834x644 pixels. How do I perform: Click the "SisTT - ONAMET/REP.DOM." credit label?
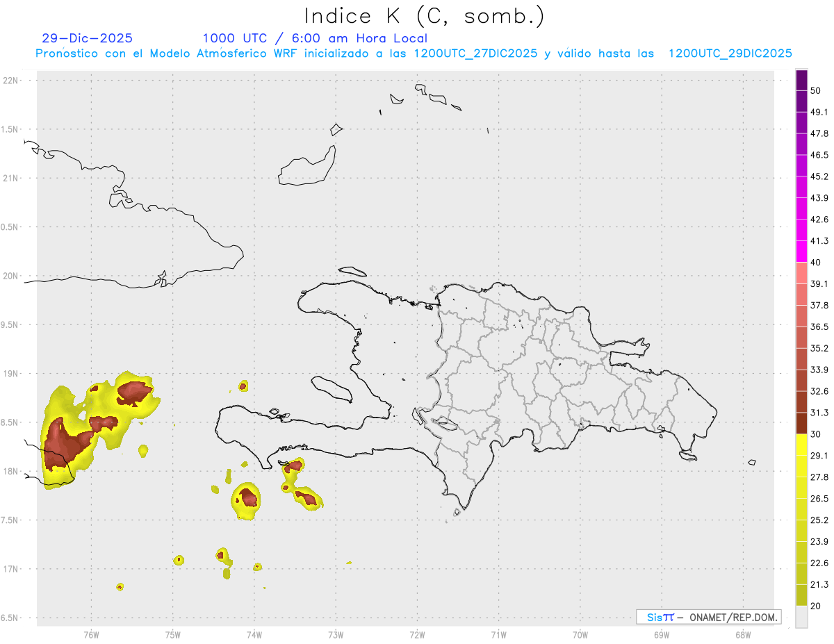(709, 617)
